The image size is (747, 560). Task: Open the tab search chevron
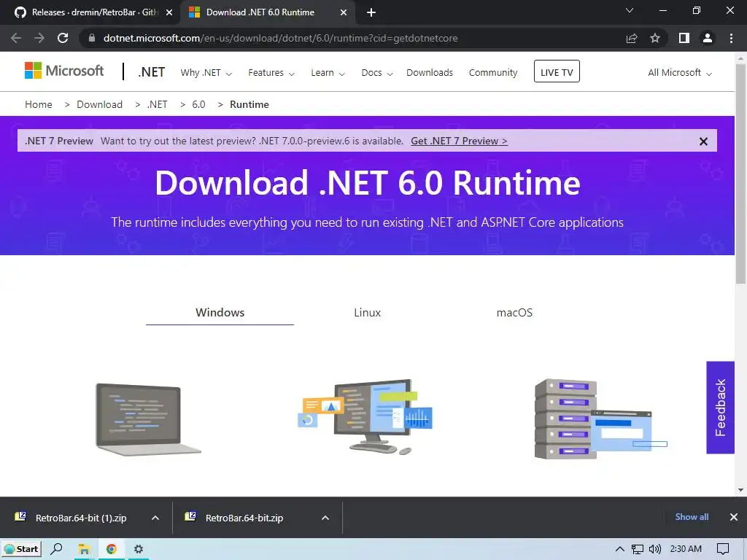(630, 10)
